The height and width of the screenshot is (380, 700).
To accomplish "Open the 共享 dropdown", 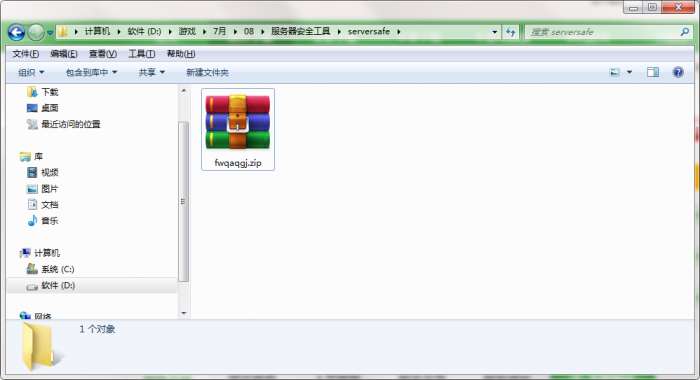I will (x=152, y=72).
